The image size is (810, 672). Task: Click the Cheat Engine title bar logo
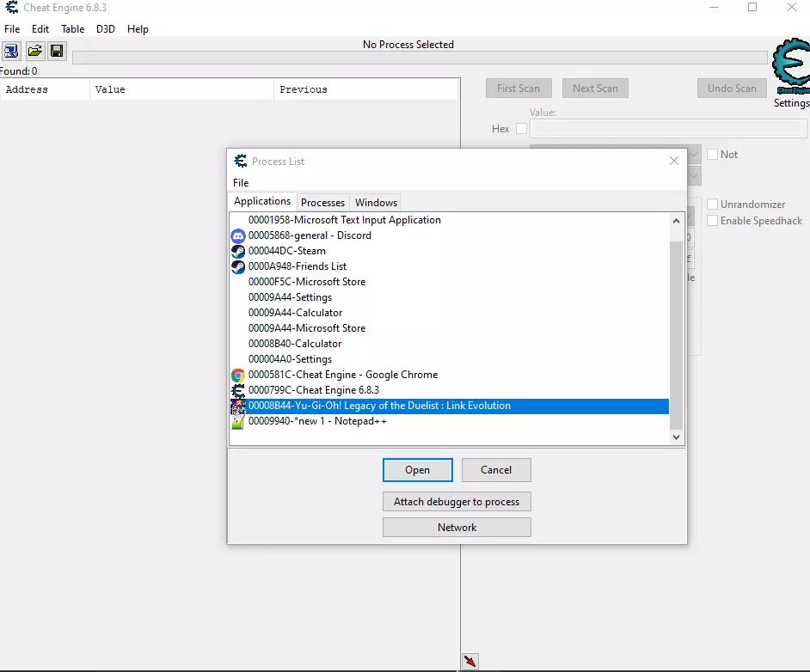tap(11, 7)
